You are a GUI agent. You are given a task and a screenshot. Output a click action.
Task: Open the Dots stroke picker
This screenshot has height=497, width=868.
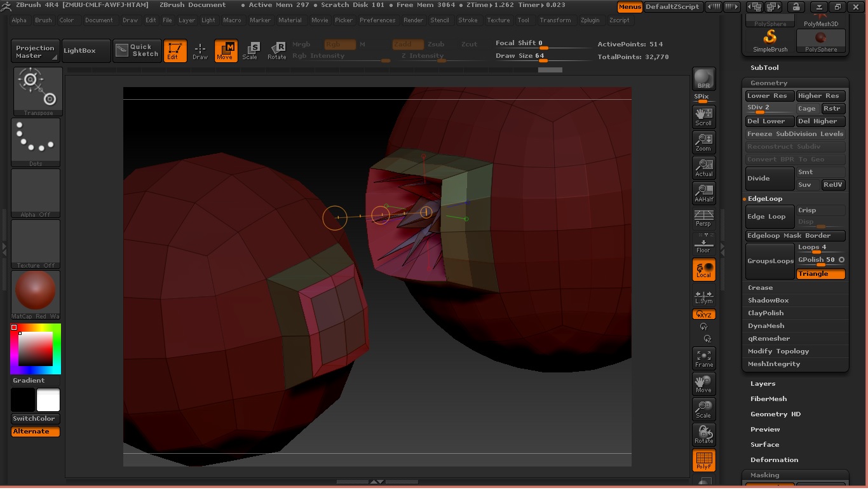(36, 142)
